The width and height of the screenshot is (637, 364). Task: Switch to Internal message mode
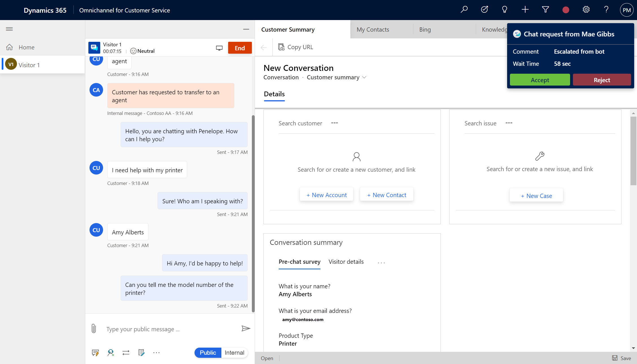tap(234, 352)
